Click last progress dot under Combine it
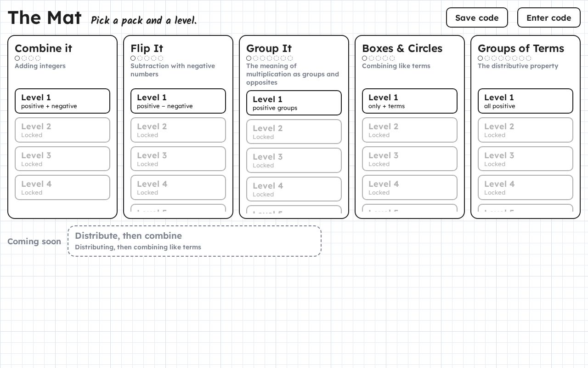588x368 pixels. [x=38, y=58]
